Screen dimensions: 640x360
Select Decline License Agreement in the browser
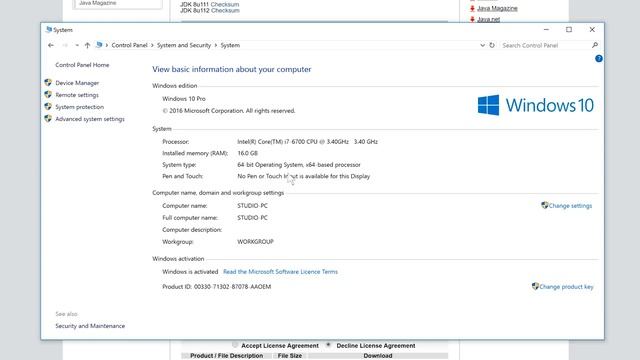[328, 345]
